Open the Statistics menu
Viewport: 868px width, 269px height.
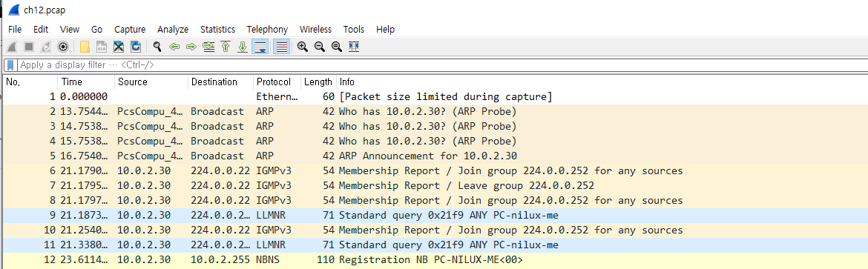click(217, 30)
